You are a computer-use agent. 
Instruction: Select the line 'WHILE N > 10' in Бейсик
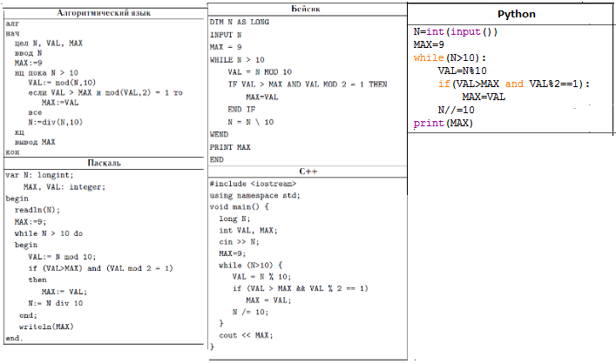[237, 60]
